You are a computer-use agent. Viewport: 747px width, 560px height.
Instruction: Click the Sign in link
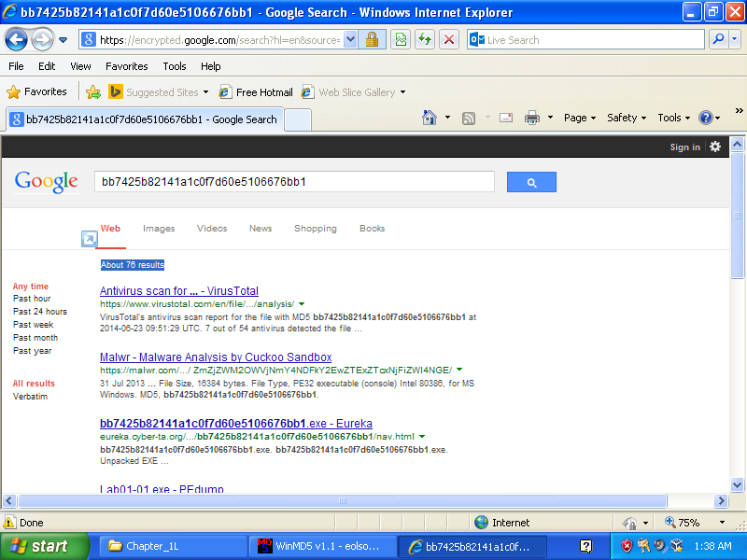tap(684, 147)
